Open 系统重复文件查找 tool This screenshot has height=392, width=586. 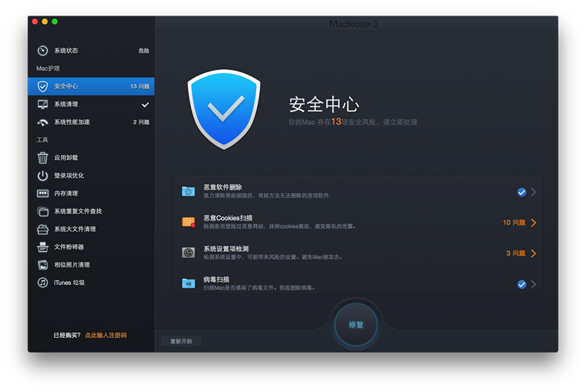[91, 211]
